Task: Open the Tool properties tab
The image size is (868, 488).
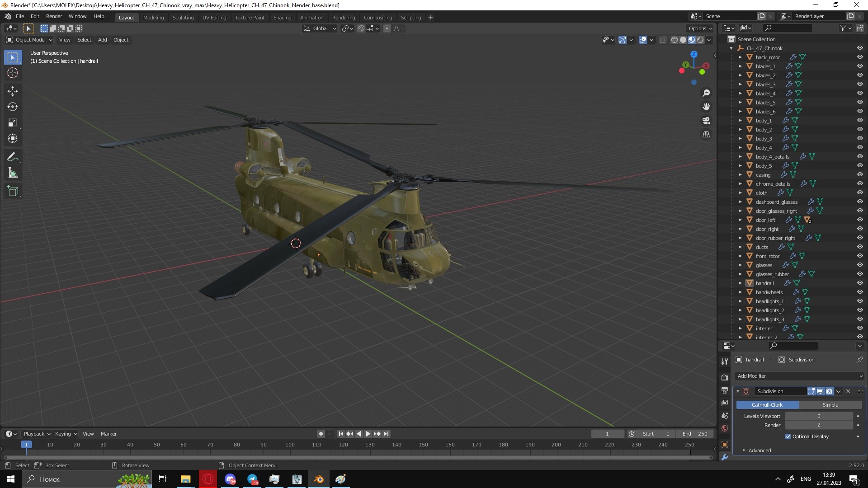Action: 725,361
